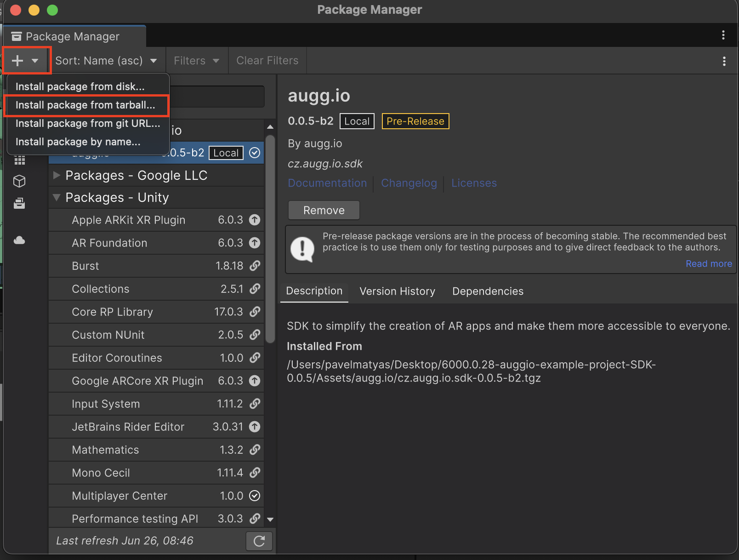Open the Sort: Name (asc) dropdown
This screenshot has width=739, height=560.
(106, 61)
